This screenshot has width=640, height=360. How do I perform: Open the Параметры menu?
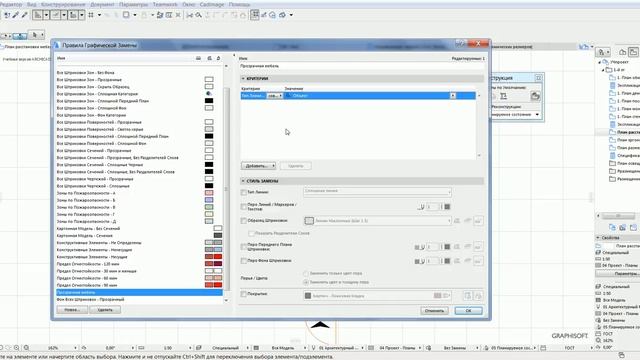click(133, 4)
